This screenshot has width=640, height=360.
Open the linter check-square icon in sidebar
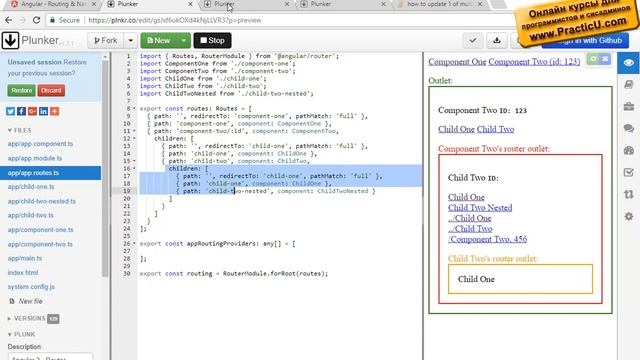629,172
